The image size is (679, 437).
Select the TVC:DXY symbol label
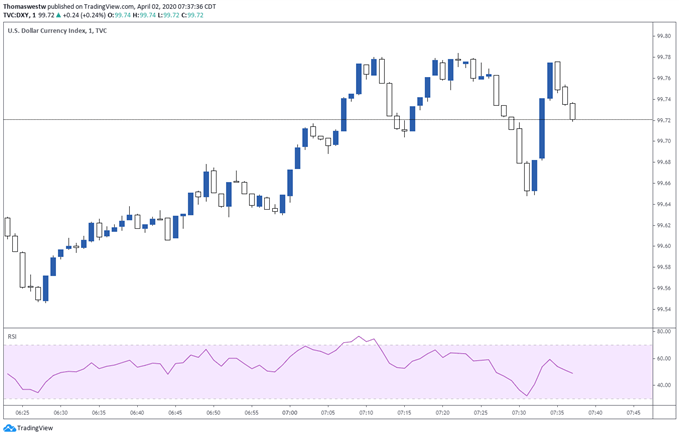coord(16,15)
